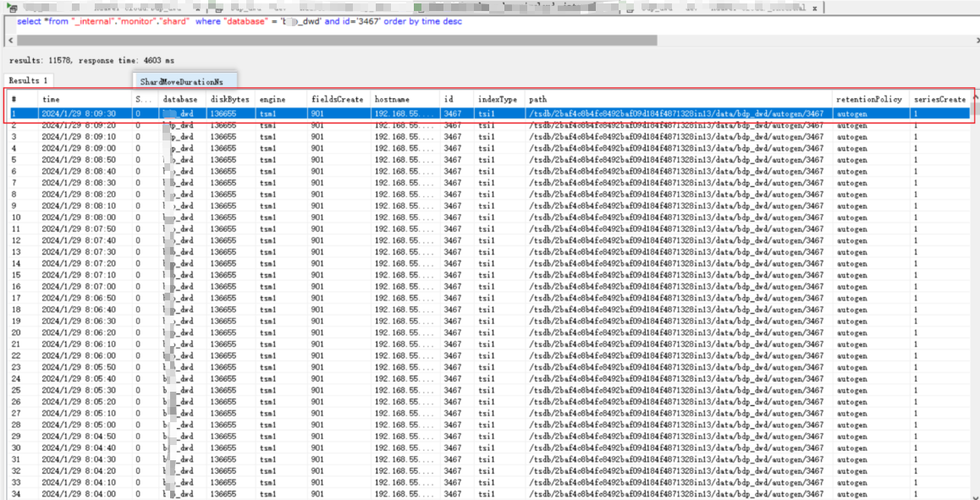Screen dimensions: 980x500
Task: Click engine tsm1 in row 8:08:20
Action: [x=268, y=194]
